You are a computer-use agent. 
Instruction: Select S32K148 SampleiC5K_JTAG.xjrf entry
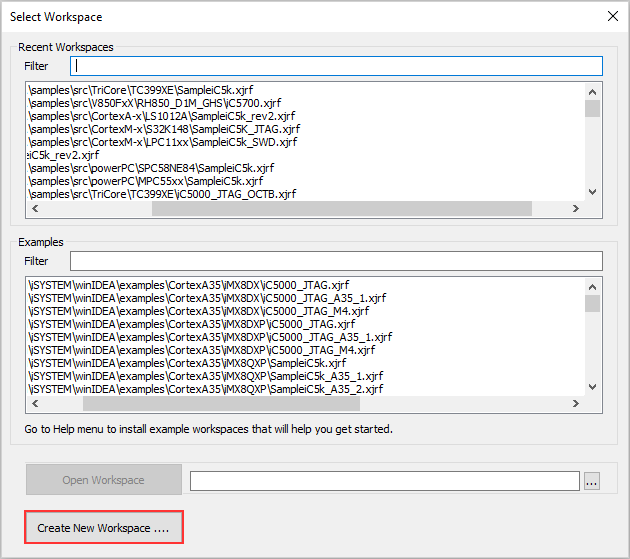(164, 129)
